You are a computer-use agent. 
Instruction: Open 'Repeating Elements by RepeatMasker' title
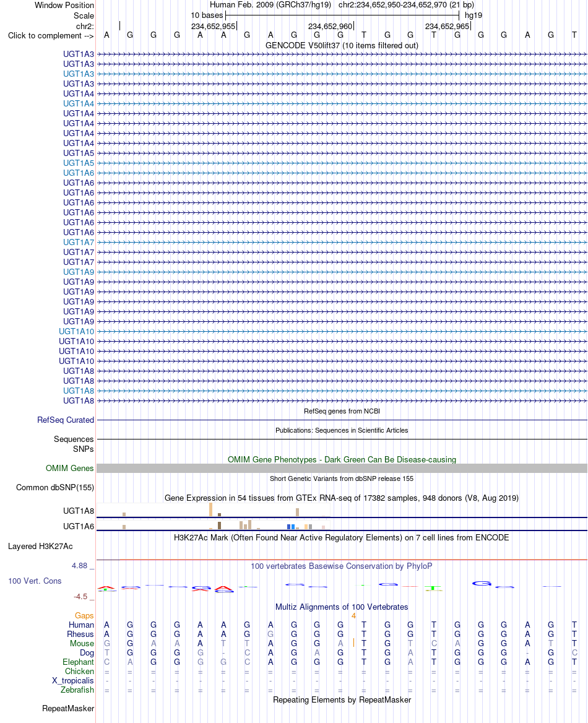coord(342,699)
